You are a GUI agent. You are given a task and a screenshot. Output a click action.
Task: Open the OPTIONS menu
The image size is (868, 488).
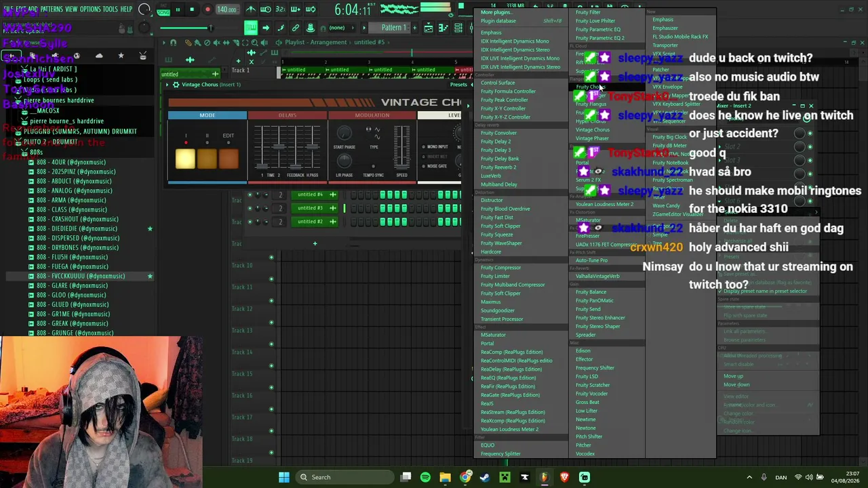point(90,9)
